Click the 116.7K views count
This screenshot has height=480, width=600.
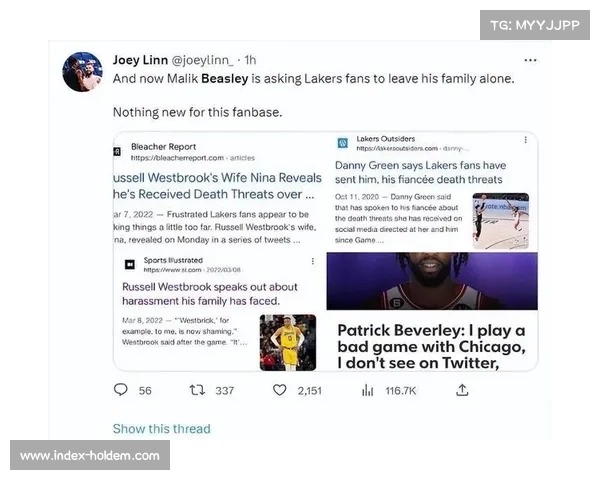[400, 390]
